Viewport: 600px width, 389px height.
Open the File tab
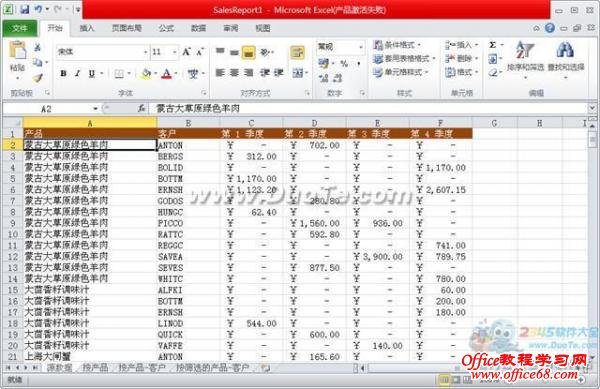(20, 28)
